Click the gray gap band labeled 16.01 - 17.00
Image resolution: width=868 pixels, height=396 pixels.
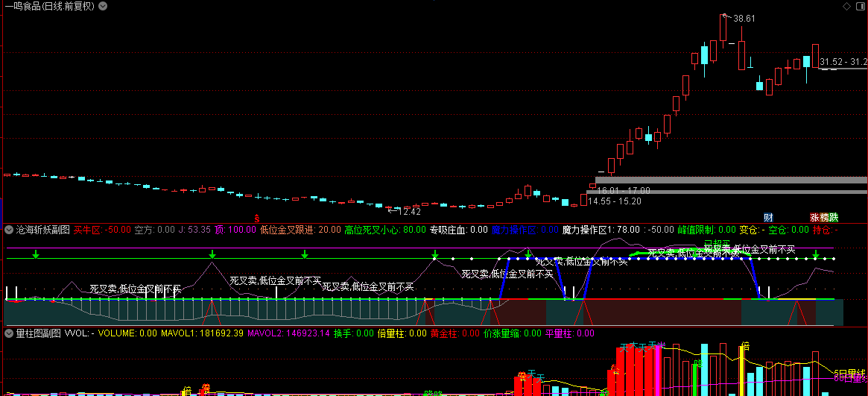click(x=732, y=180)
